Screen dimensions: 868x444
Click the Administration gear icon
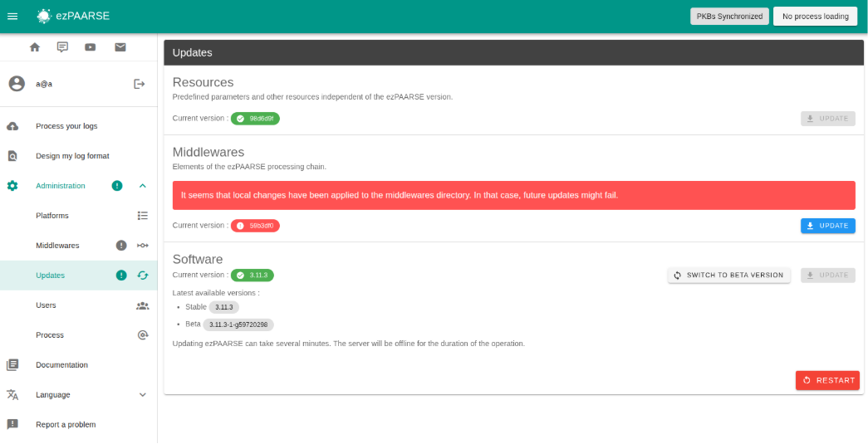[x=12, y=186]
